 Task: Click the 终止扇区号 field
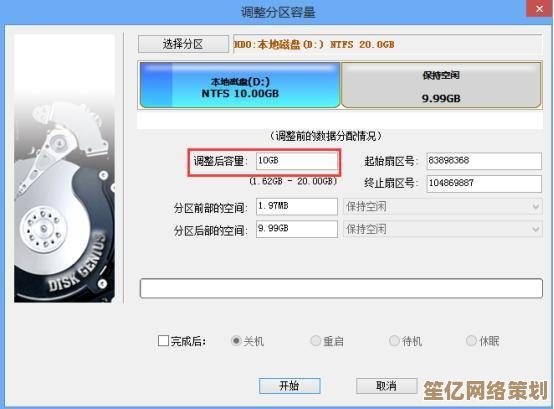[x=484, y=183]
